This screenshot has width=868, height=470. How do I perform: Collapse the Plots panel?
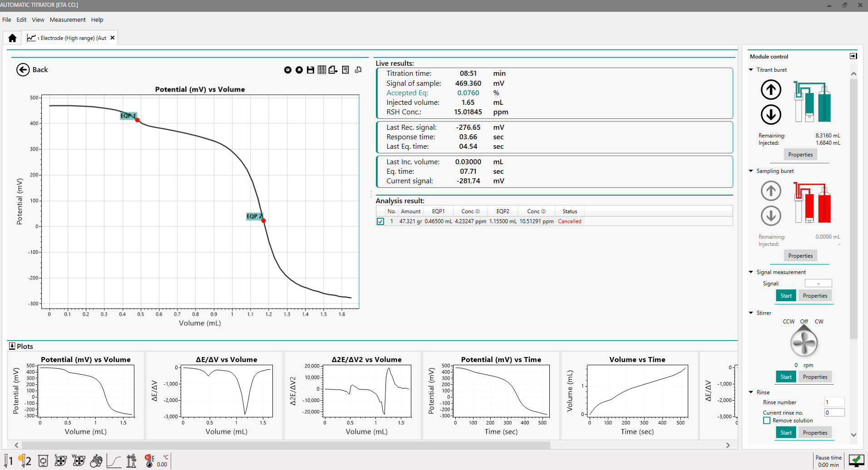point(12,346)
